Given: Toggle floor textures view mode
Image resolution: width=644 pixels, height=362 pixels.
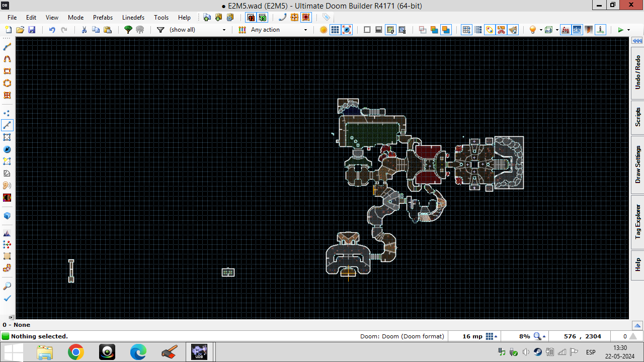Looking at the screenshot, I should coord(390,30).
